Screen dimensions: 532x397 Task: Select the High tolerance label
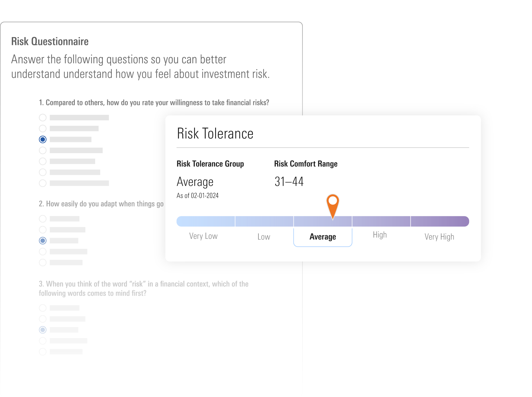coord(380,235)
